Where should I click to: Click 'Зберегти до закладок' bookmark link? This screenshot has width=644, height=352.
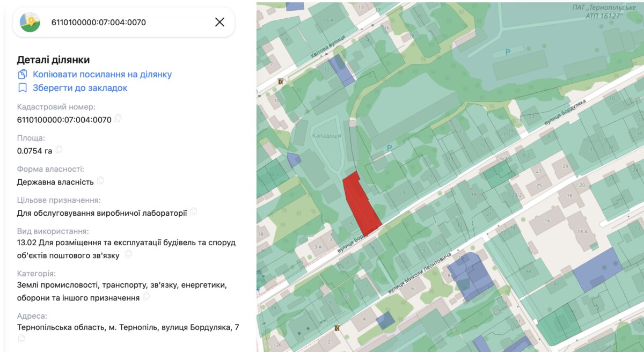coord(80,88)
